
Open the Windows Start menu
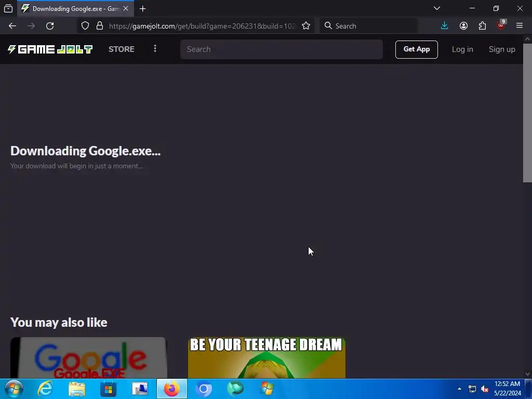click(14, 389)
